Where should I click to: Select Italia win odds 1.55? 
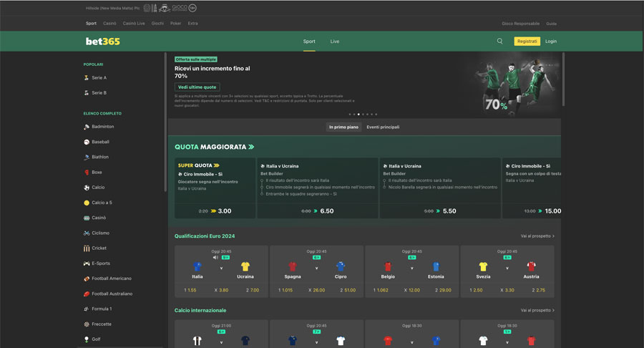point(190,290)
